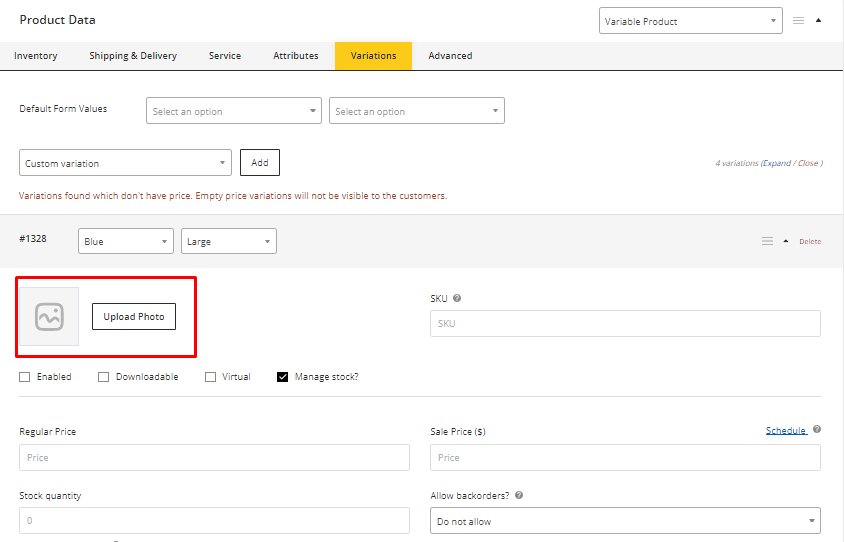Uncheck the Manage stock checkbox
Image resolution: width=844 pixels, height=542 pixels.
click(283, 377)
